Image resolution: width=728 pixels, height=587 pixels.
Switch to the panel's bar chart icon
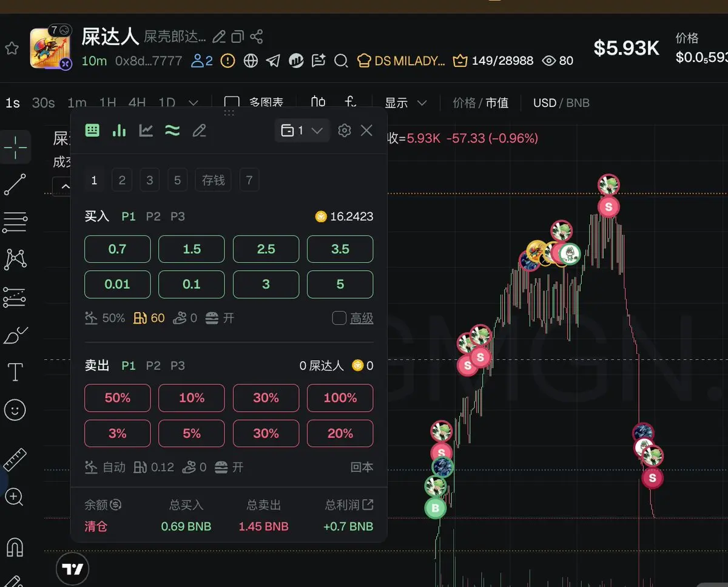click(x=119, y=131)
